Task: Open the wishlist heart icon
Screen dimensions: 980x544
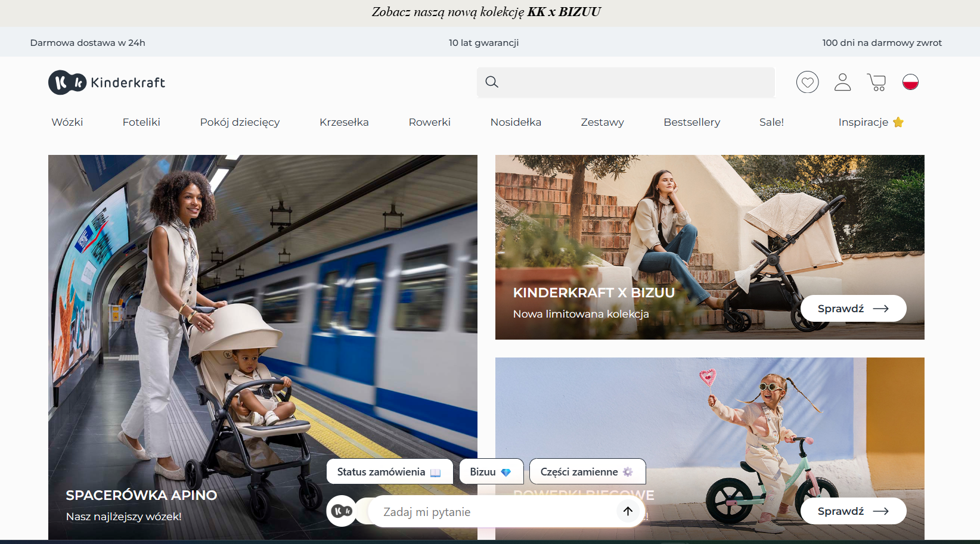Action: tap(808, 82)
